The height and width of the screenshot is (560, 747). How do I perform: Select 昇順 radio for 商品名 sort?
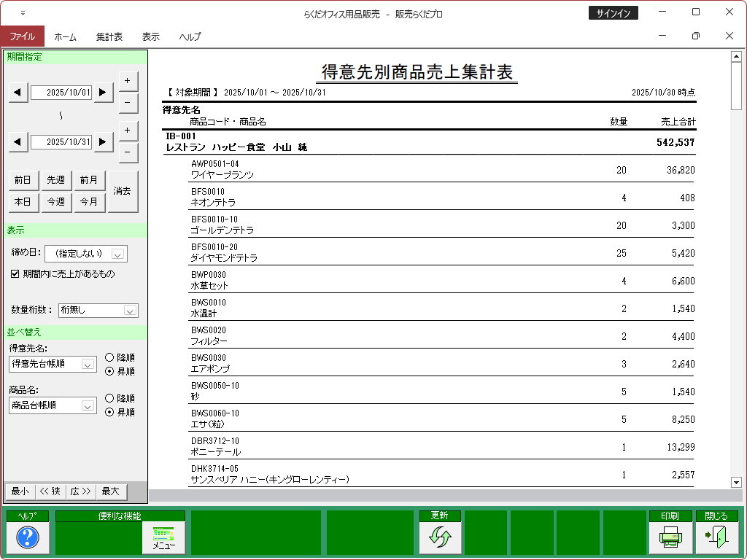tap(109, 412)
